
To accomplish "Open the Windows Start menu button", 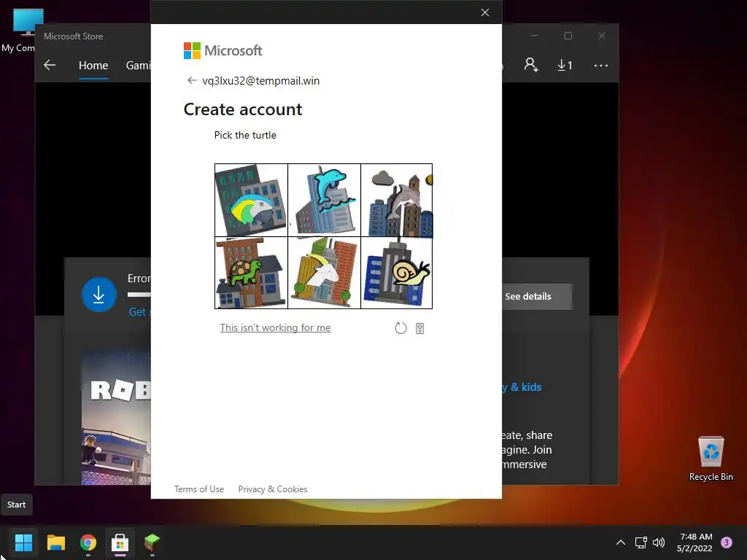I will tap(23, 542).
